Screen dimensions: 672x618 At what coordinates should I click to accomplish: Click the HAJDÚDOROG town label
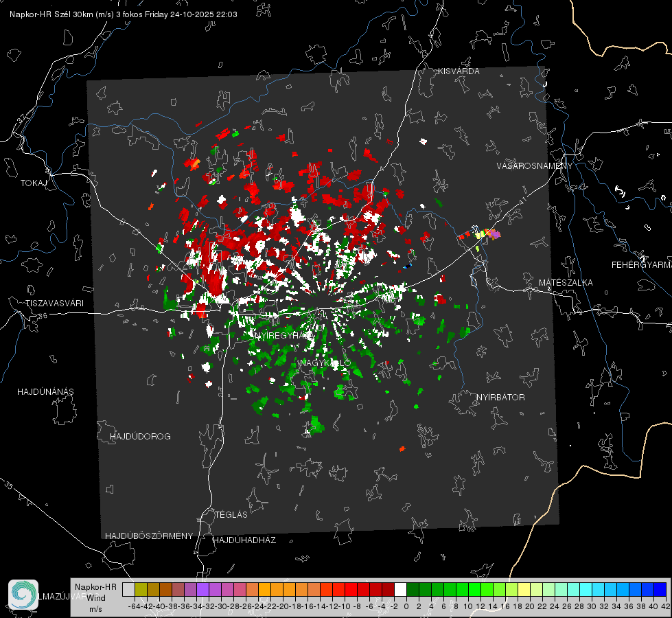[140, 437]
